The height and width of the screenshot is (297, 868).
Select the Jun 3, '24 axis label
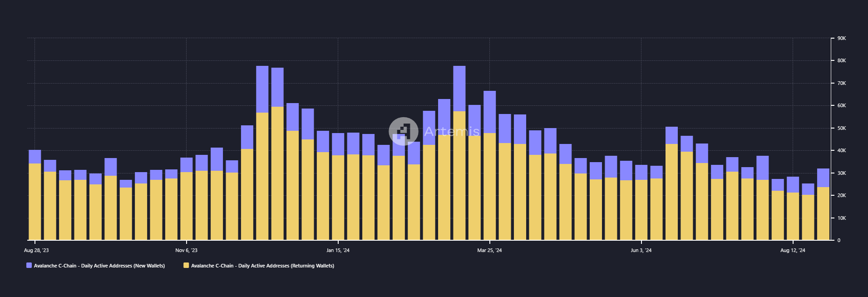[x=641, y=250]
